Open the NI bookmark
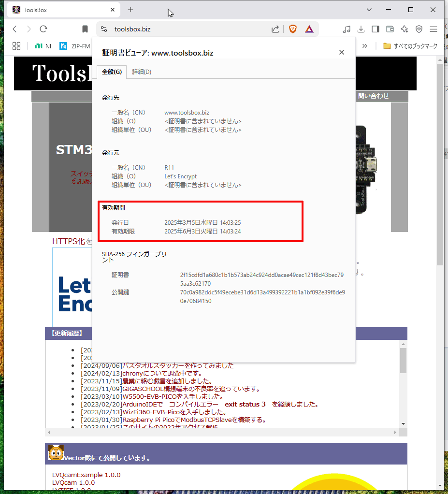The width and height of the screenshot is (448, 494). (x=43, y=46)
